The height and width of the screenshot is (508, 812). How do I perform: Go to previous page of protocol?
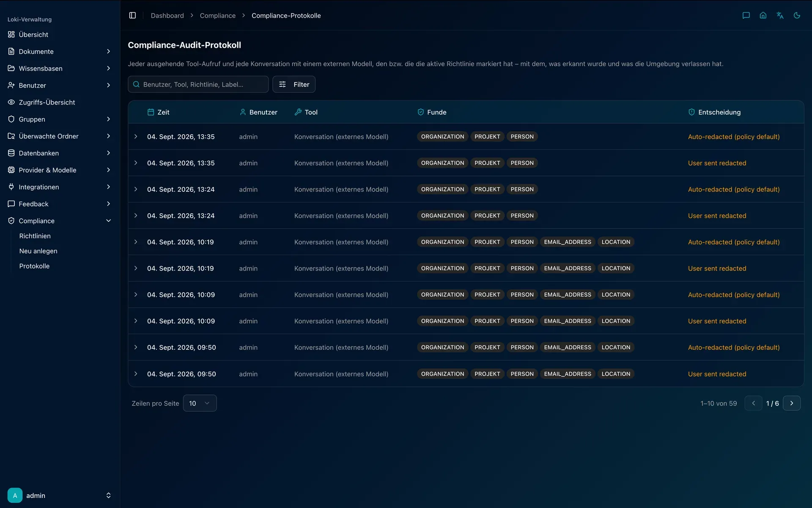[x=753, y=403]
